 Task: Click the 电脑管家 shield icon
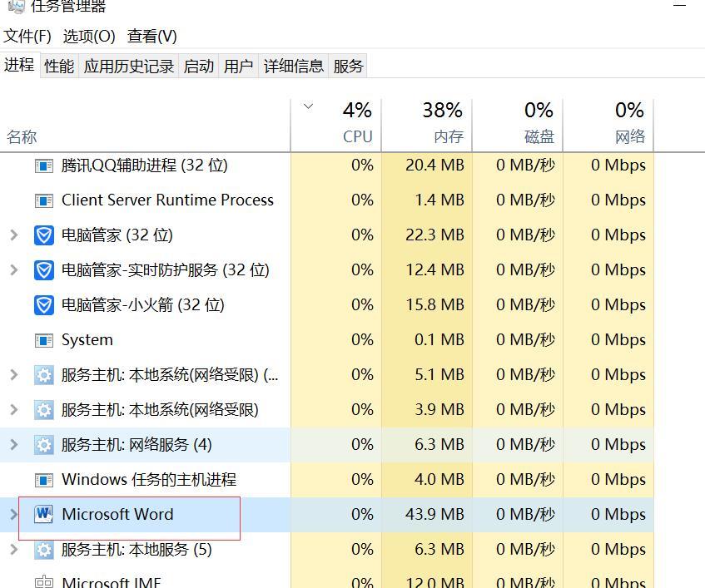tap(44, 235)
